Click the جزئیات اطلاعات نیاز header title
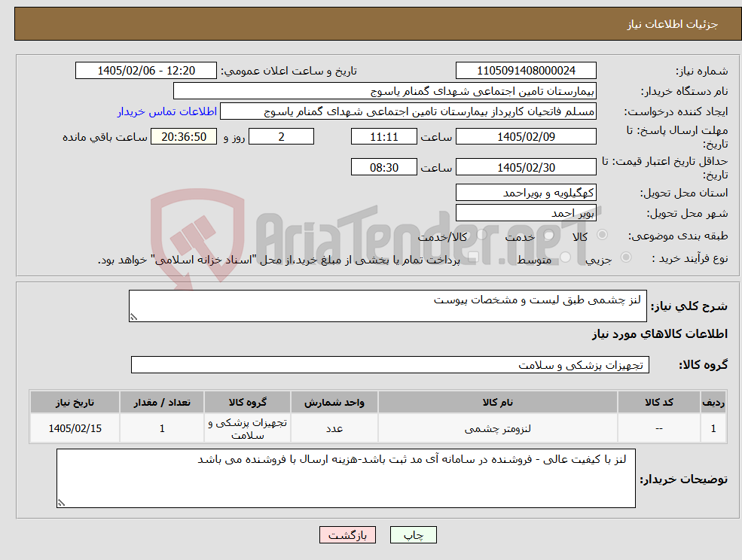 click(x=673, y=24)
